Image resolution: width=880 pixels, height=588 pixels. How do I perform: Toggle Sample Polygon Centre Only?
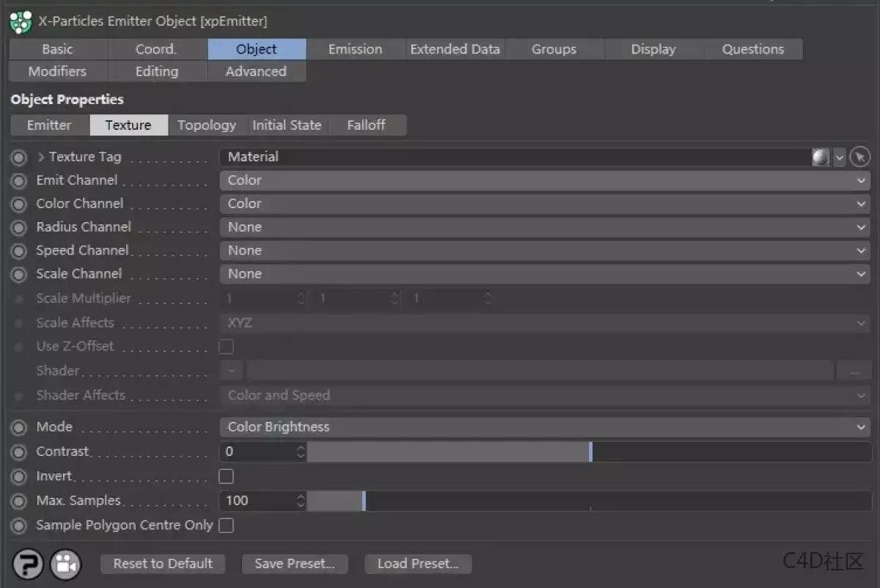point(226,525)
